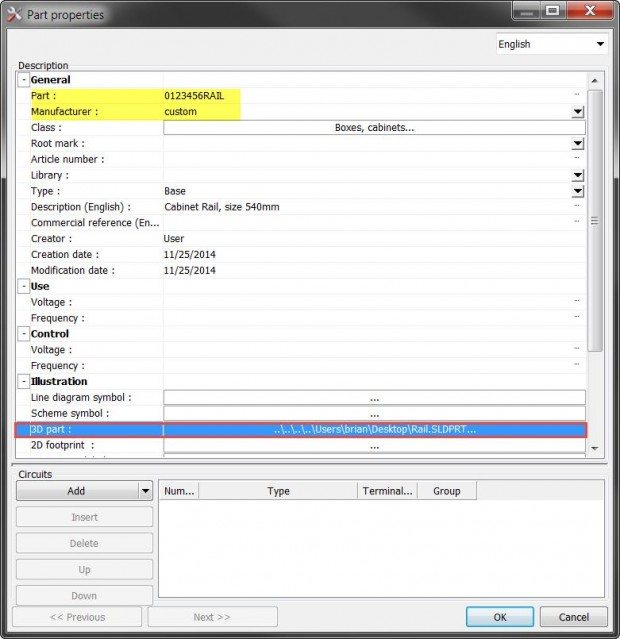The height and width of the screenshot is (639, 620).
Task: Click the Description field Cabinet Rail text
Action: tap(221, 207)
